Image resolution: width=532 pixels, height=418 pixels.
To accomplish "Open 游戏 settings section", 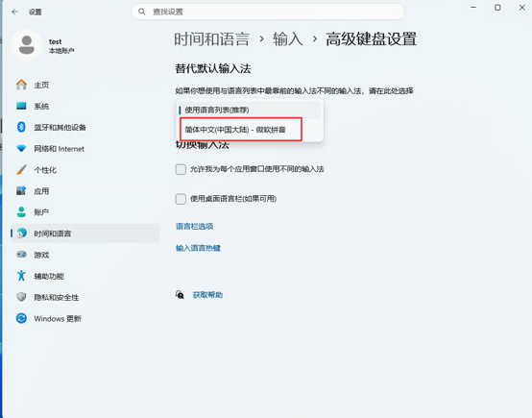I will pos(85,255).
